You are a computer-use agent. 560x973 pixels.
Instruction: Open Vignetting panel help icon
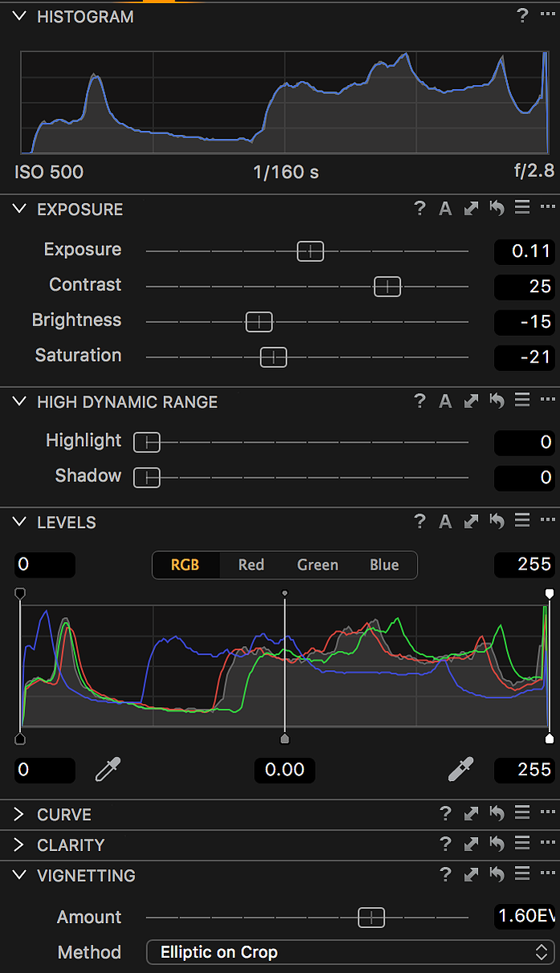[445, 875]
